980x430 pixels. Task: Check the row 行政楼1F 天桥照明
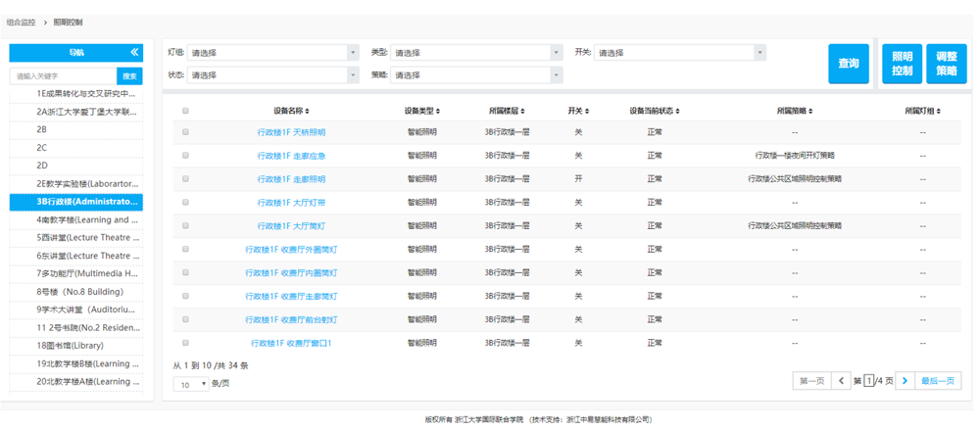click(x=185, y=132)
